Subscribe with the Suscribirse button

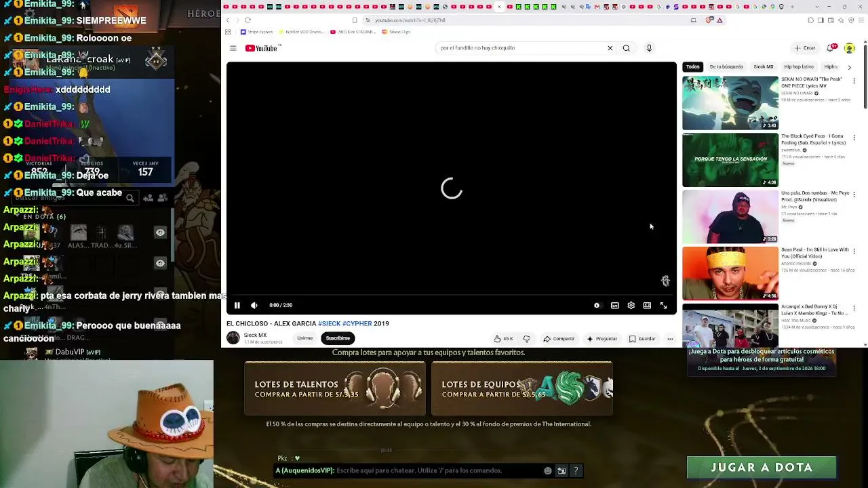coord(338,338)
